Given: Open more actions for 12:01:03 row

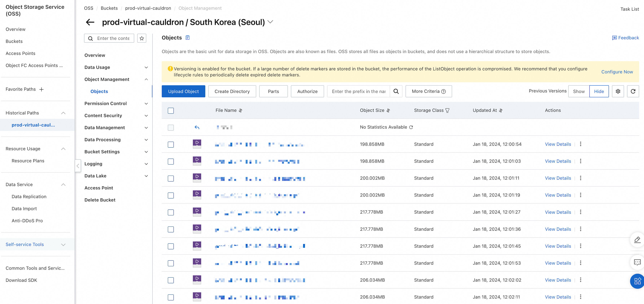Looking at the screenshot, I should 580,161.
